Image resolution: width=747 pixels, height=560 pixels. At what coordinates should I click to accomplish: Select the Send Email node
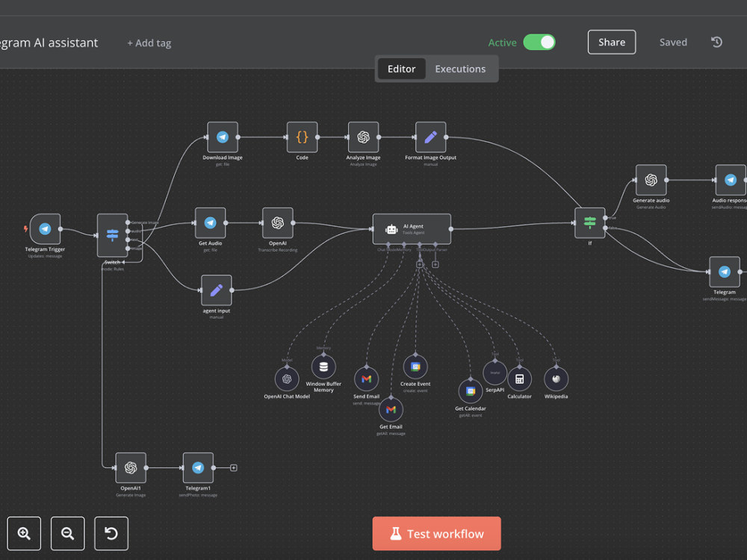click(x=366, y=379)
